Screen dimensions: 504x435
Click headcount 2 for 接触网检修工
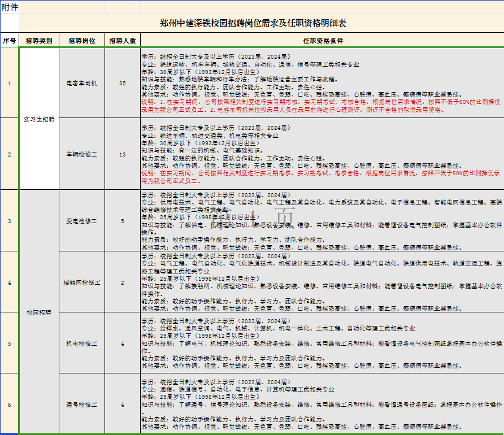pos(123,282)
